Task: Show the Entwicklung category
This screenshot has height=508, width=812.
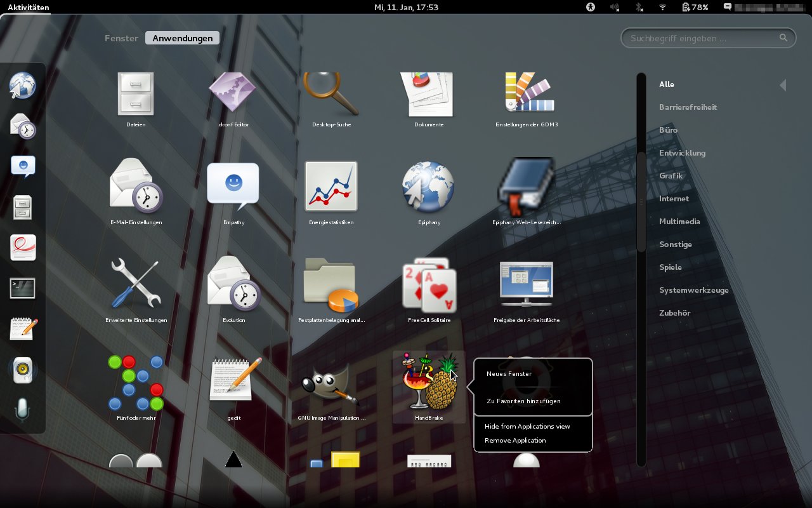Action: click(683, 153)
